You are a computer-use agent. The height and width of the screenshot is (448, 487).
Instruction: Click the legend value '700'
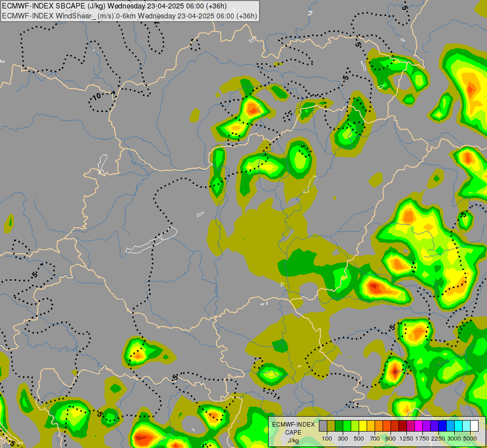tap(375, 439)
